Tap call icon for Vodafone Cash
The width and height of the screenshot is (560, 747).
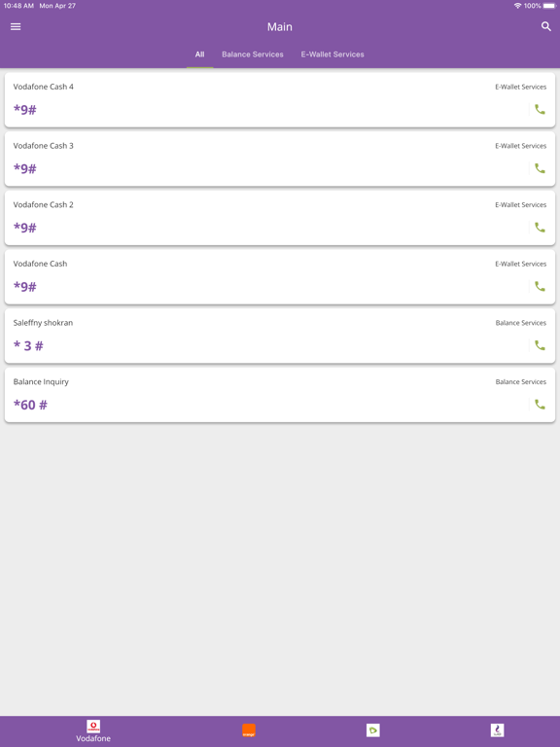click(540, 286)
